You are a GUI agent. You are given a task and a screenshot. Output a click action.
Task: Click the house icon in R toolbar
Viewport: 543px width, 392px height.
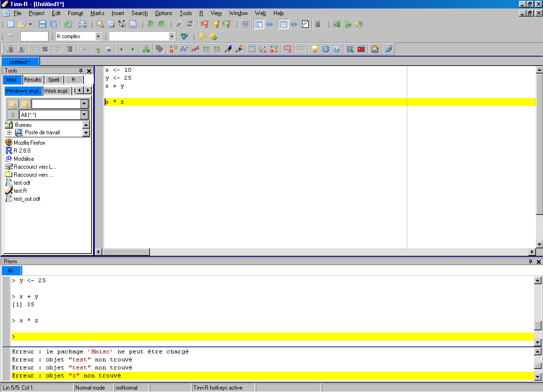(x=375, y=49)
